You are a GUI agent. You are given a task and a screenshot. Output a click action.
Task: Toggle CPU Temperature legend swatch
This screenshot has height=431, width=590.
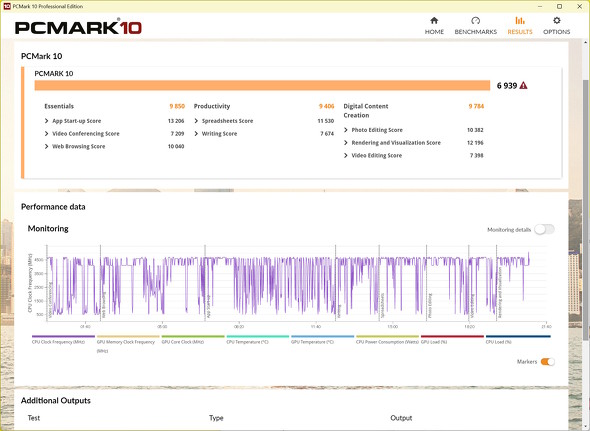click(x=258, y=337)
